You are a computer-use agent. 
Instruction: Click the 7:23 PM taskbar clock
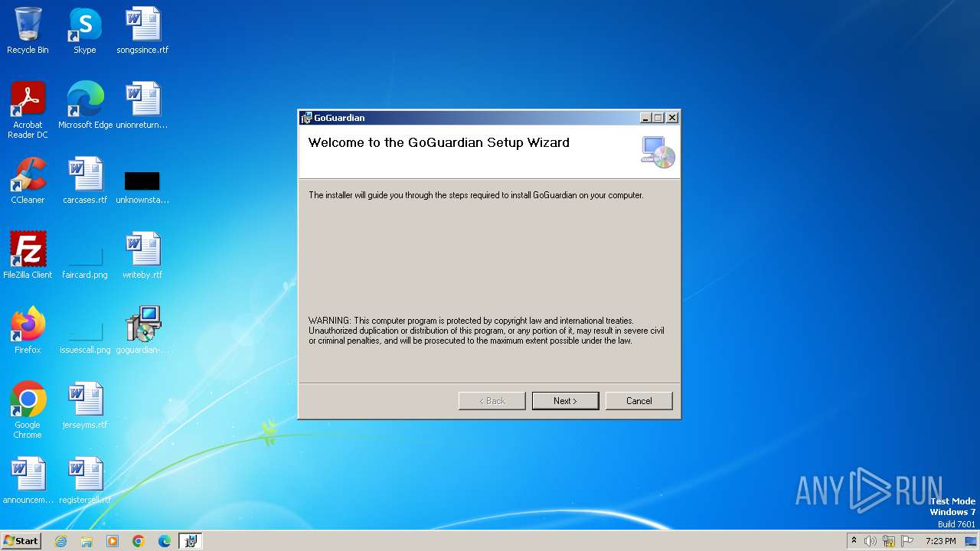point(940,541)
